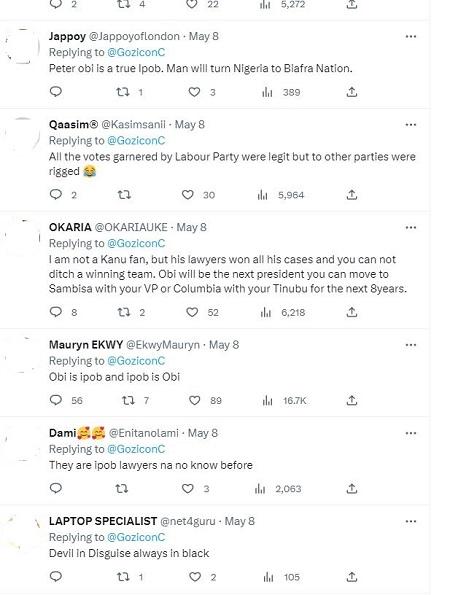Open more options for Jappoy's tweet

point(411,36)
